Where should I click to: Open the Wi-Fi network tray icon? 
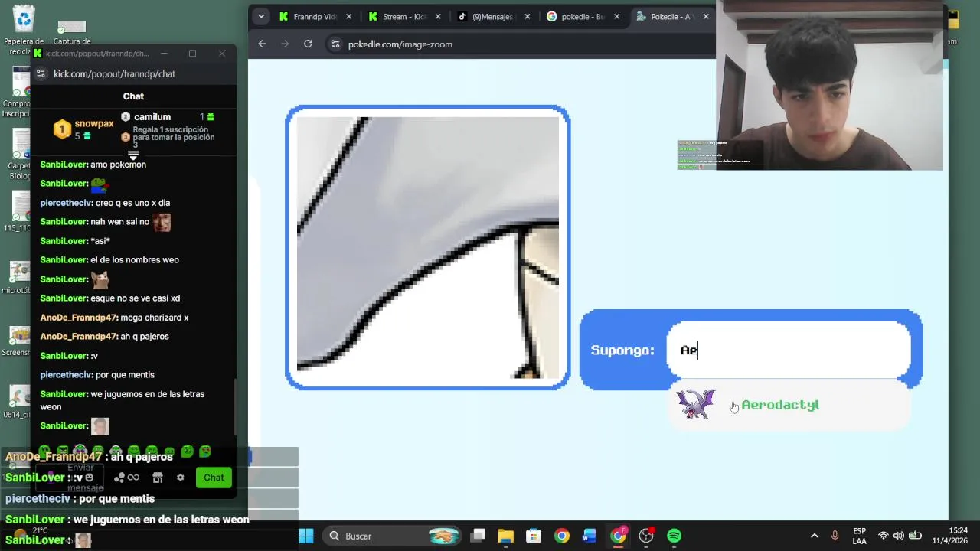[884, 536]
